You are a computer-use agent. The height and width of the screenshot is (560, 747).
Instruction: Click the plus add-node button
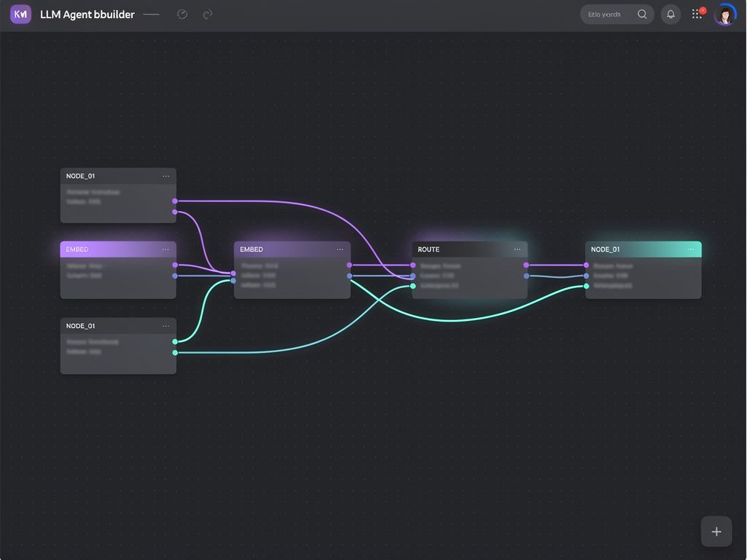tap(716, 532)
